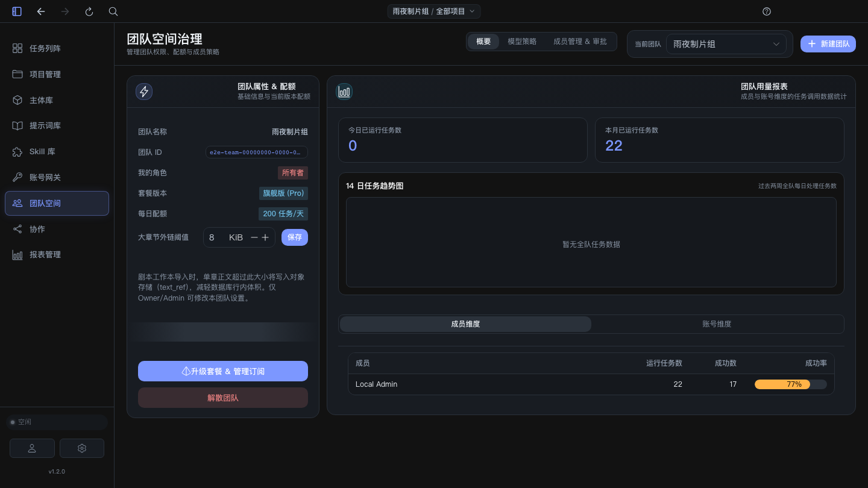
Task: Select 团队空间 in the sidebar
Action: pyautogui.click(x=57, y=203)
